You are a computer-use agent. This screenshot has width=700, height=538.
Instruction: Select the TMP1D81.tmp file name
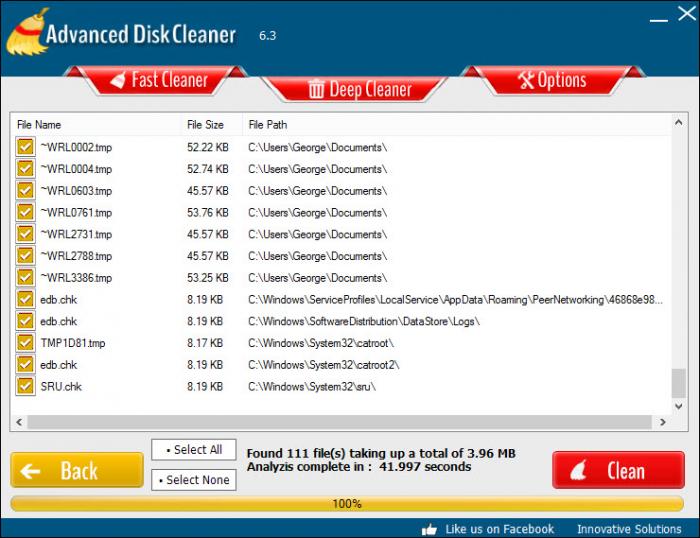(x=73, y=343)
